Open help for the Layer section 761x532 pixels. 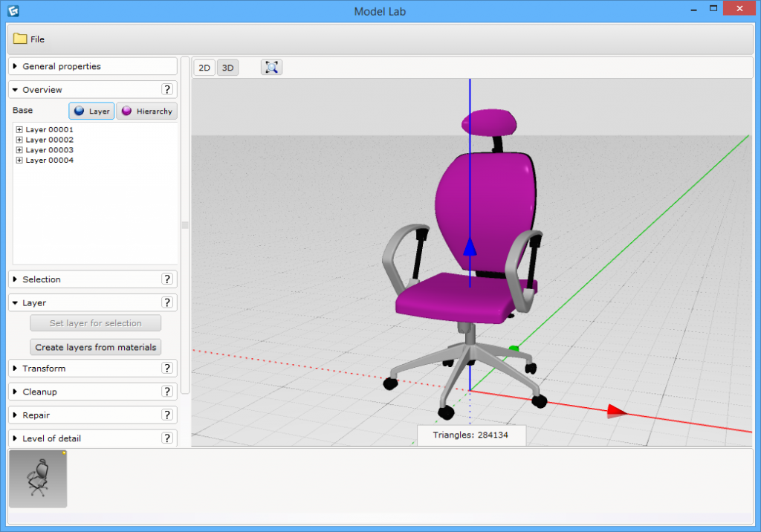click(167, 302)
